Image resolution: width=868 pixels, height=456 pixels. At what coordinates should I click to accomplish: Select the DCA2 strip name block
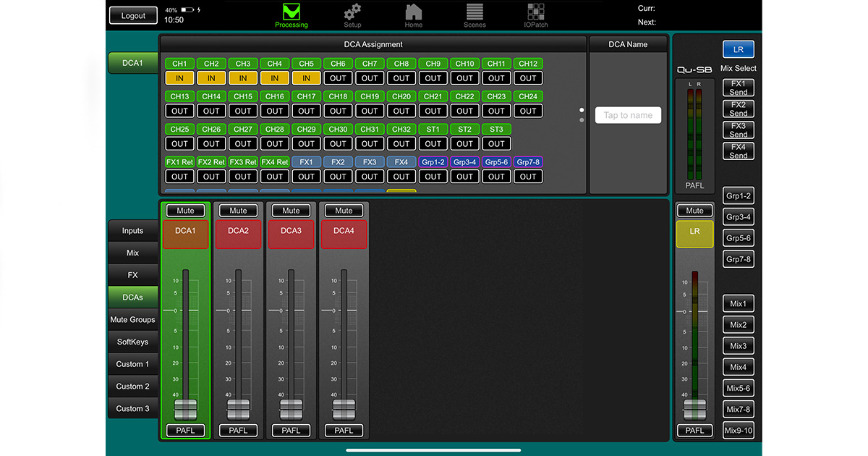click(x=238, y=234)
